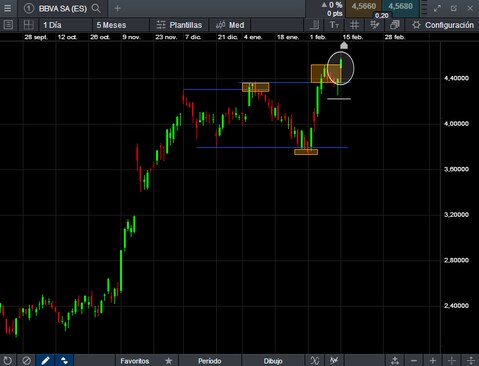The height and width of the screenshot is (366, 479).
Task: Select the text annotation tool
Action: (x=334, y=25)
